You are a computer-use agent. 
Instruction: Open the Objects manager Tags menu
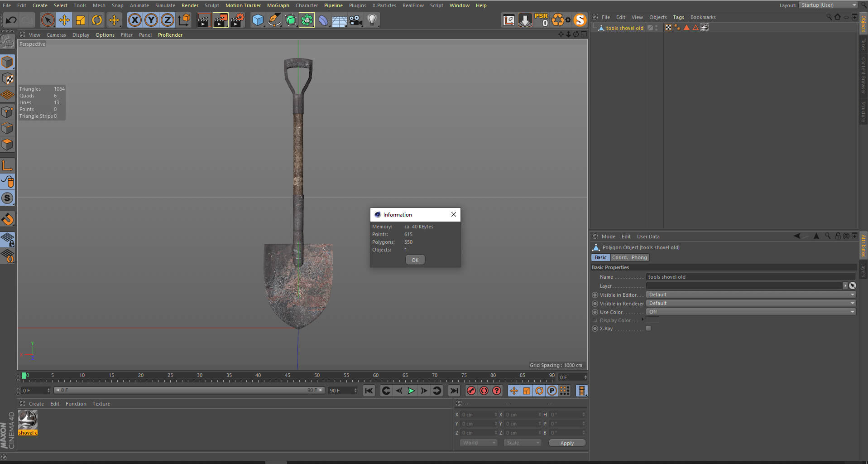[x=678, y=17]
